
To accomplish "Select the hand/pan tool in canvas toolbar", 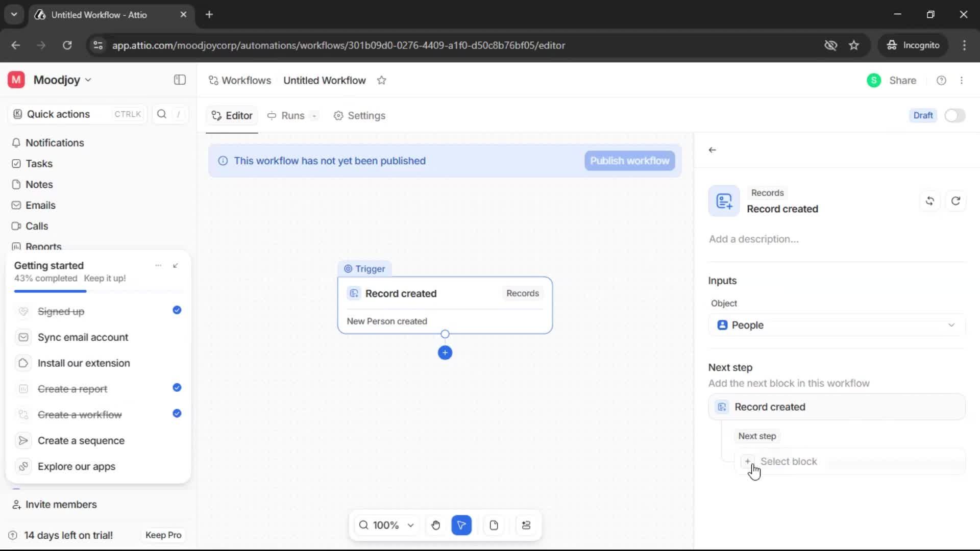I will tap(435, 525).
